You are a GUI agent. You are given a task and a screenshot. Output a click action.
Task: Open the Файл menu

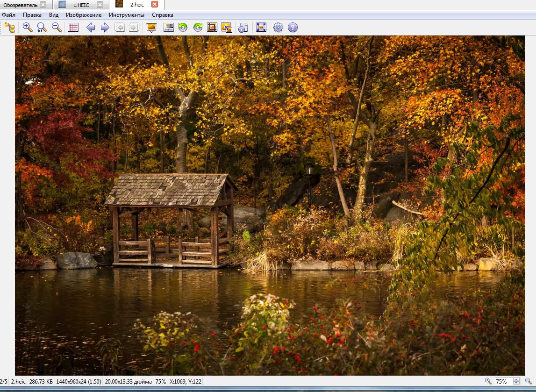[8, 15]
